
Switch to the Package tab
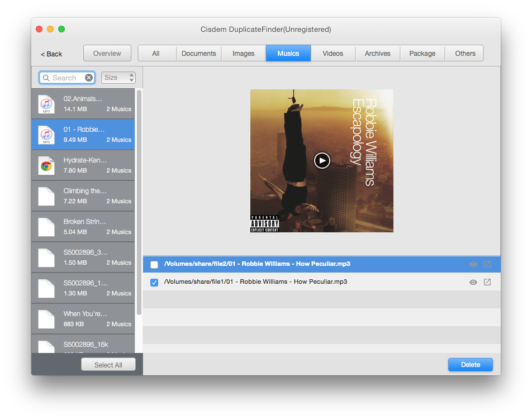pyautogui.click(x=422, y=54)
